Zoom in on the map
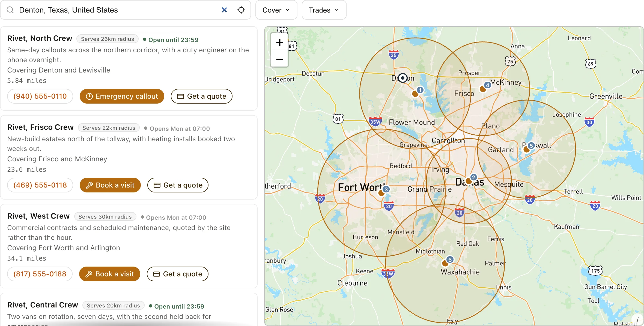Screen dimensions: 644x326 [279, 43]
